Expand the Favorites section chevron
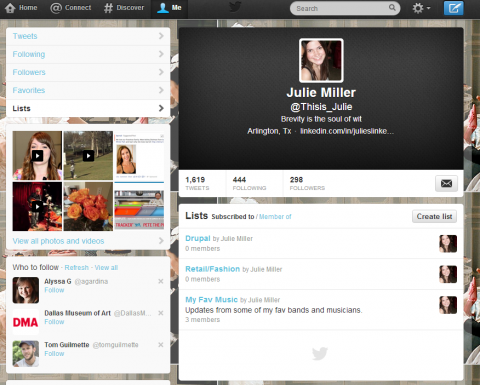The height and width of the screenshot is (385, 480). pyautogui.click(x=161, y=90)
